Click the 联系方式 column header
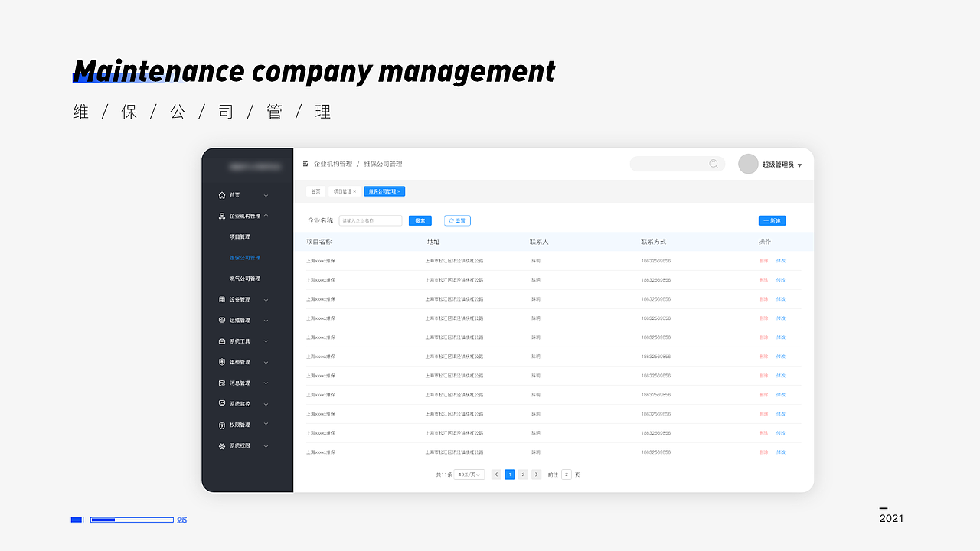Image resolution: width=980 pixels, height=551 pixels. pyautogui.click(x=654, y=242)
